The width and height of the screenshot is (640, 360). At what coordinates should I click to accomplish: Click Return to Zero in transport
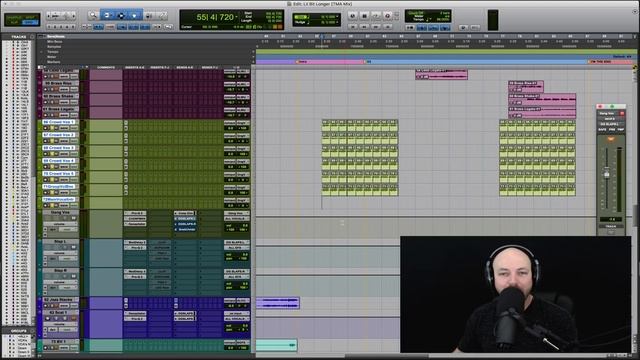pos(353,27)
